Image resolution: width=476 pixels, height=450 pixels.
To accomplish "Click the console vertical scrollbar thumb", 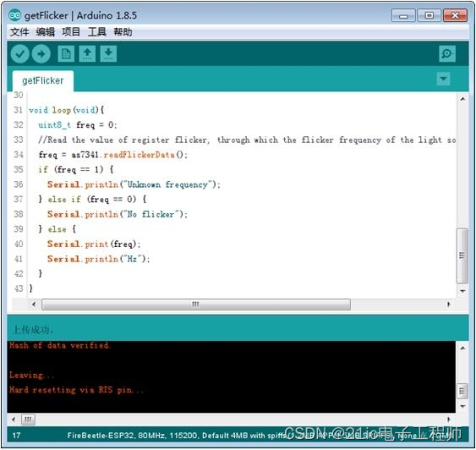I will tap(462, 391).
